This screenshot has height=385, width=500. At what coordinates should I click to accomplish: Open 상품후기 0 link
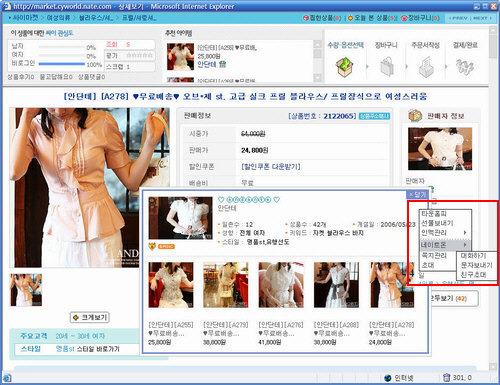21,77
